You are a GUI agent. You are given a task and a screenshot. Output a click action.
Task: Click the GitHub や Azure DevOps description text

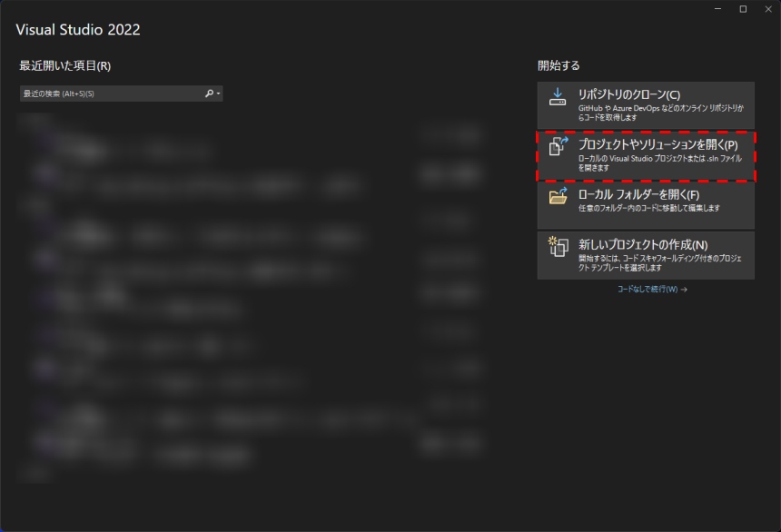(661, 113)
